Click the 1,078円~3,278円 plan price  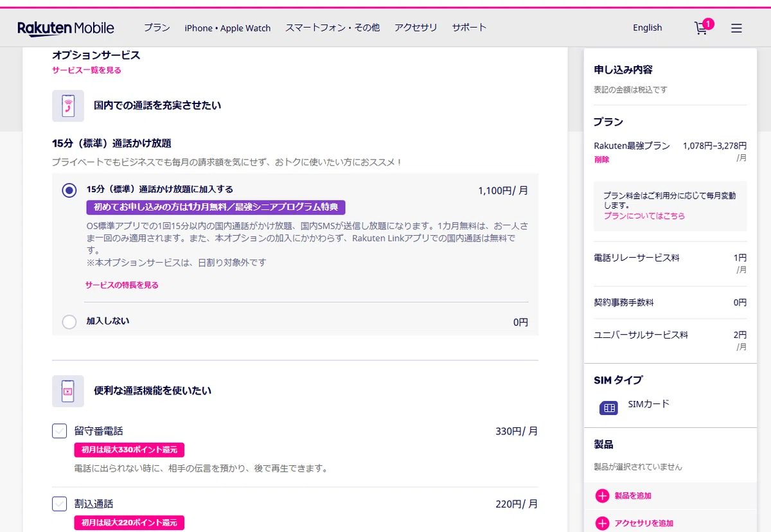[714, 146]
